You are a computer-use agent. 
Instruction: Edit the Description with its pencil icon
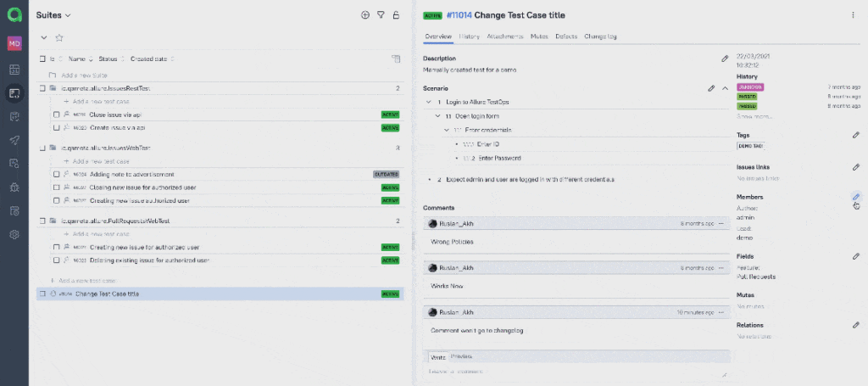click(725, 59)
